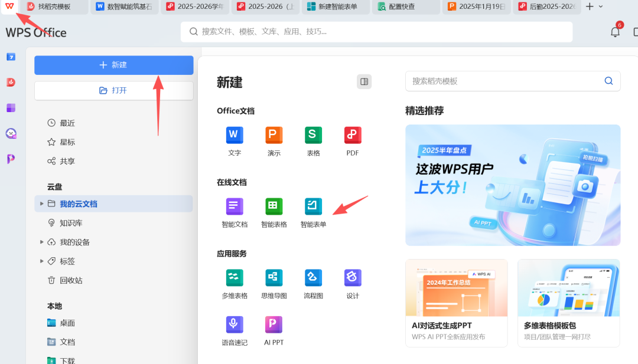This screenshot has height=364, width=638.
Task: Toggle the layout view icon beside 新建 heading
Action: click(x=364, y=81)
